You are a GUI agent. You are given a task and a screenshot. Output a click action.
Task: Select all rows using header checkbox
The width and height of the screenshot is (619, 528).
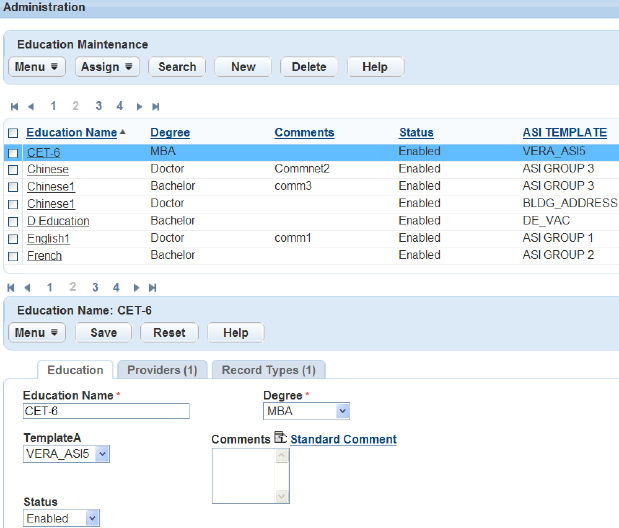coord(13,133)
